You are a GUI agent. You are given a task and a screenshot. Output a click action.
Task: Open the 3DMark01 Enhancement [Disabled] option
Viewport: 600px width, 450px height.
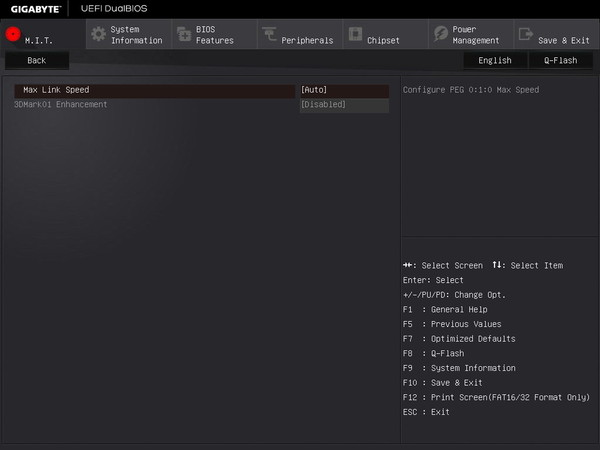point(344,104)
